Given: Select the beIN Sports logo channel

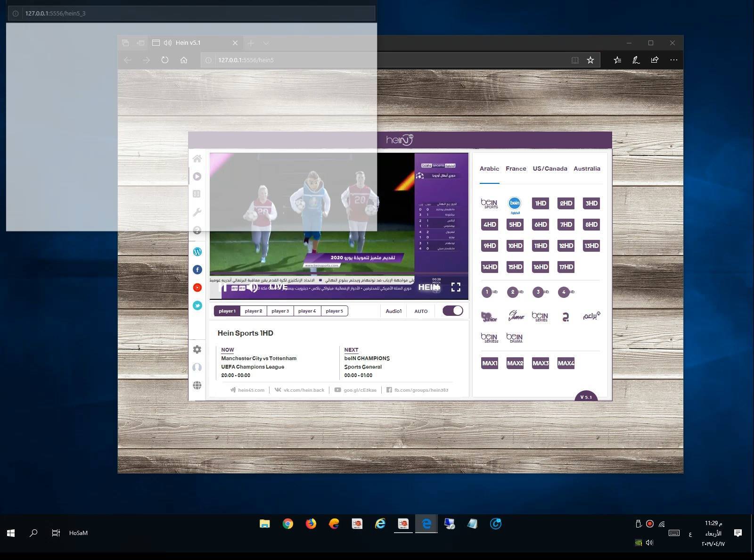Looking at the screenshot, I should pyautogui.click(x=489, y=203).
